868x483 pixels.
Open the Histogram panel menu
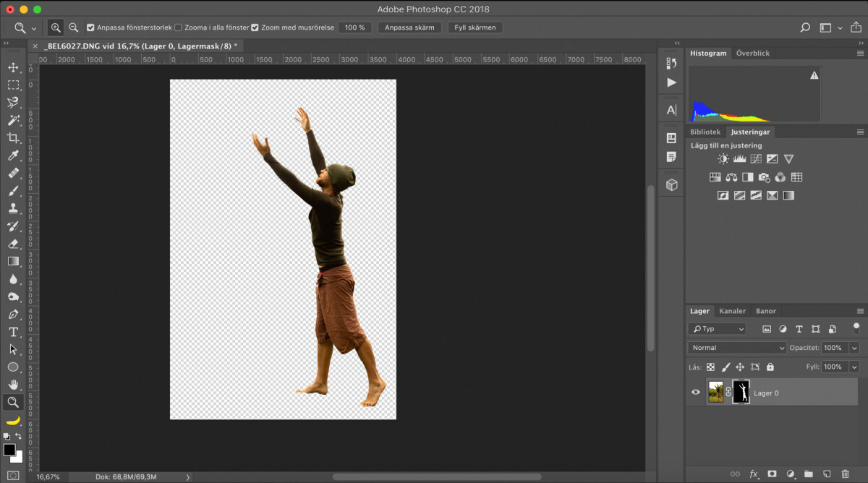click(x=860, y=54)
